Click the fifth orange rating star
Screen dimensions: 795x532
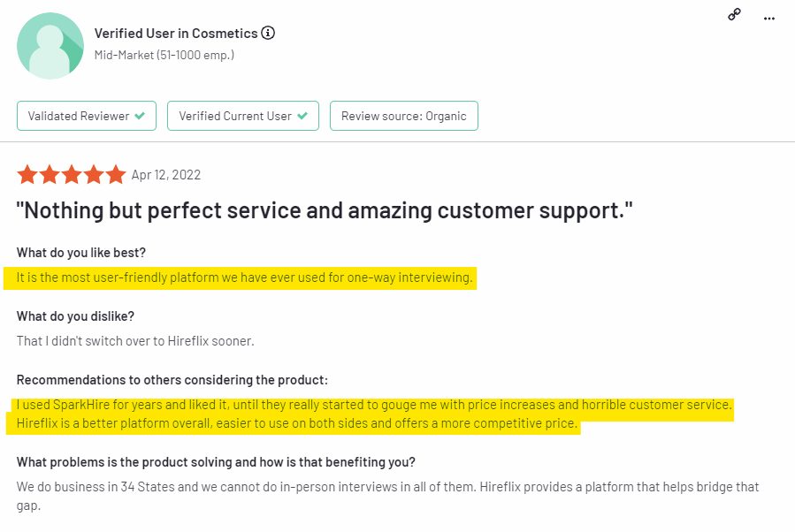point(116,175)
